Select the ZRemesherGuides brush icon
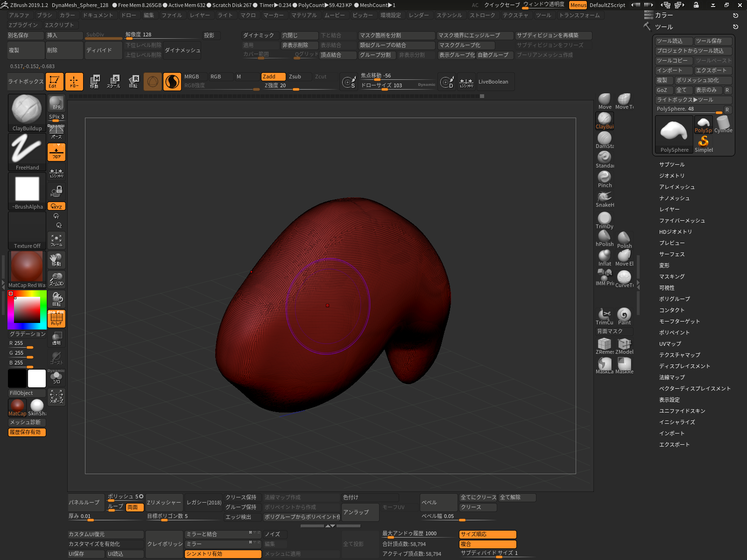This screenshot has width=747, height=560. pos(605,346)
